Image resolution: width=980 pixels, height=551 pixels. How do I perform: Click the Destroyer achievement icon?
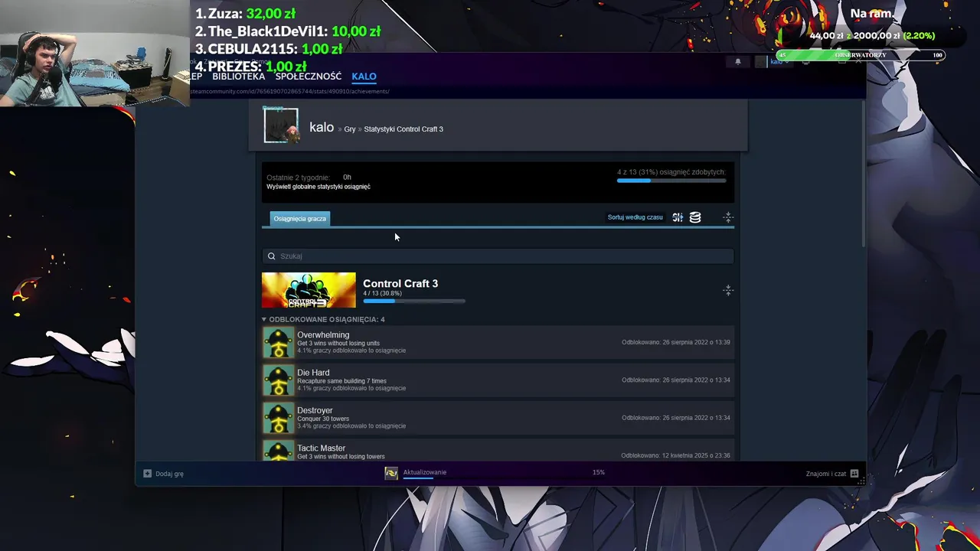pos(279,418)
